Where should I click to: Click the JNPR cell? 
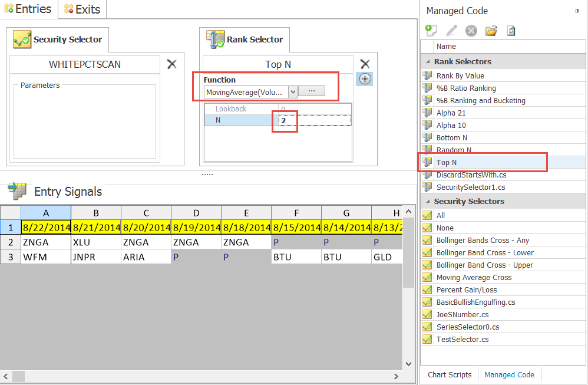[96, 257]
